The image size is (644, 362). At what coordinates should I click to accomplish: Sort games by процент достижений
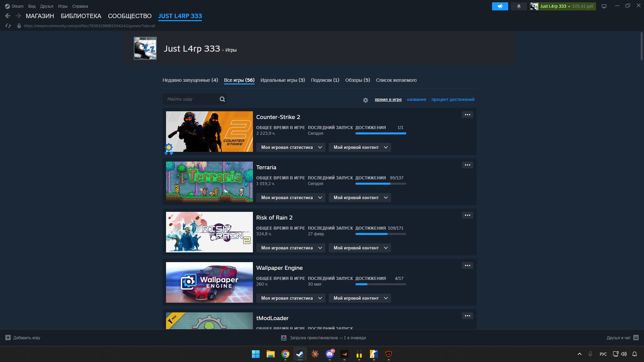tap(453, 100)
